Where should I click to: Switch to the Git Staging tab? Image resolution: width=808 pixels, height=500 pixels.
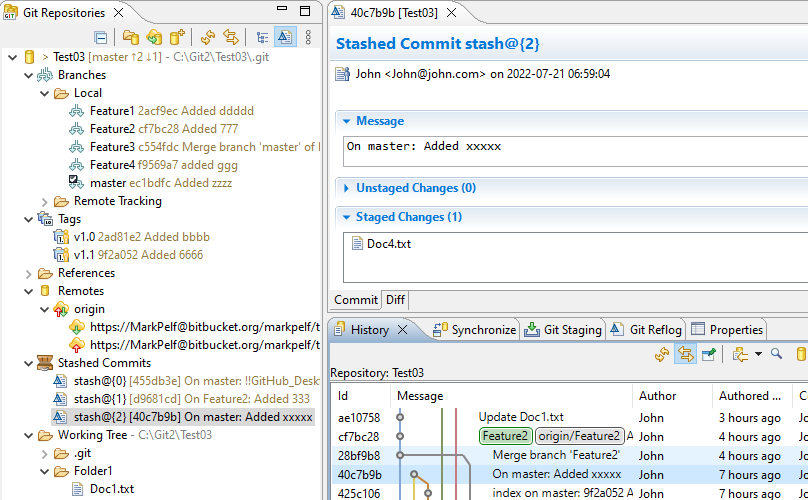point(565,329)
